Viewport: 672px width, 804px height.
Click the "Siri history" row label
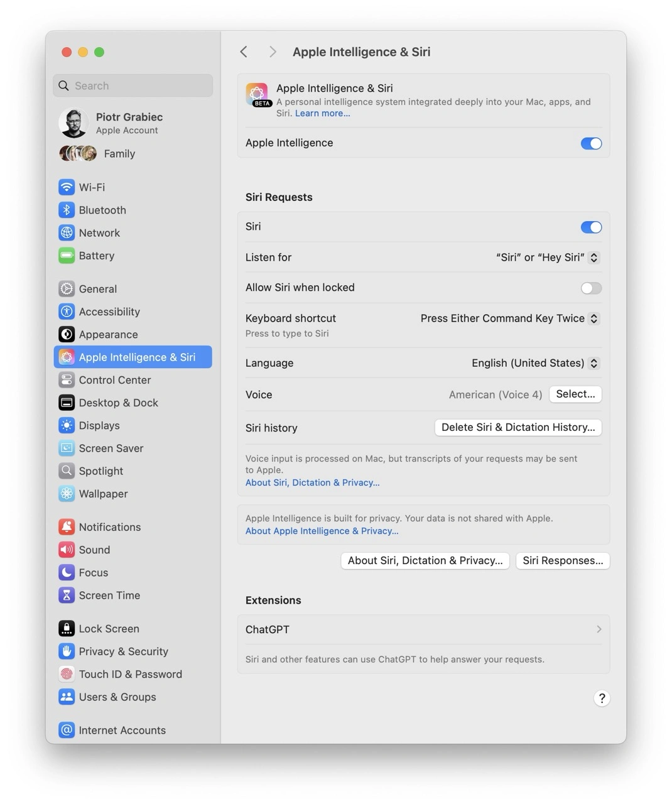point(271,428)
